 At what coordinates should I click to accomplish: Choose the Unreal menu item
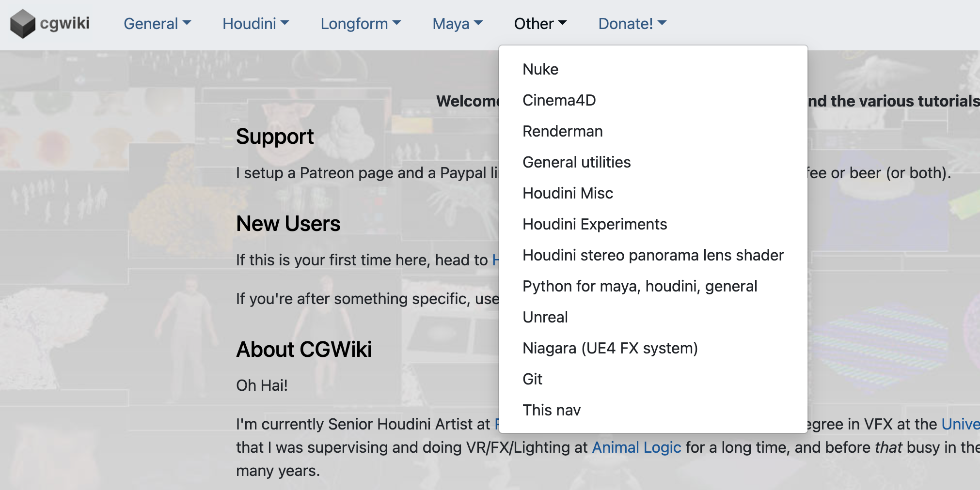point(653,317)
